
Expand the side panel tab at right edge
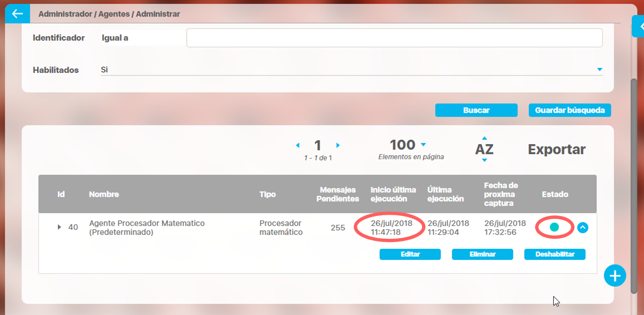(638, 26)
